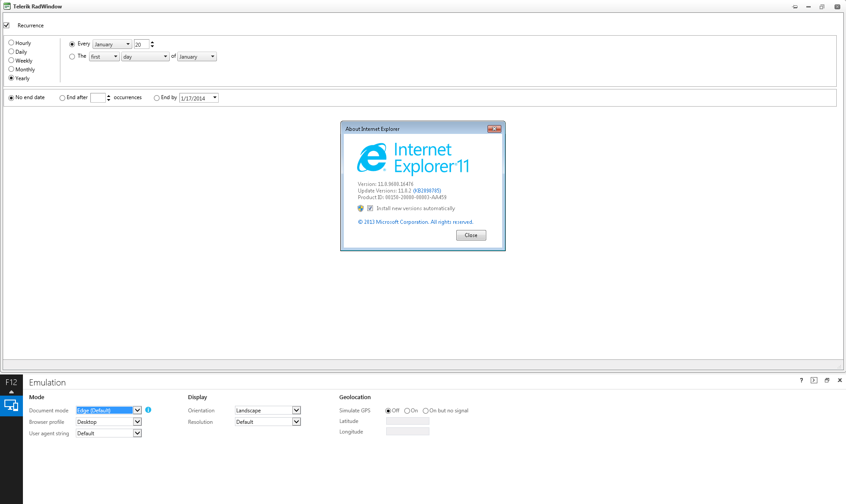Click the Longitude input field

pos(408,432)
